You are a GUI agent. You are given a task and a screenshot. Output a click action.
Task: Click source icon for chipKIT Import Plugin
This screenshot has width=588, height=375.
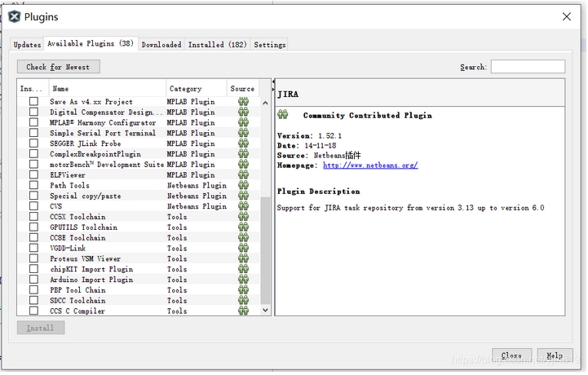tap(243, 269)
